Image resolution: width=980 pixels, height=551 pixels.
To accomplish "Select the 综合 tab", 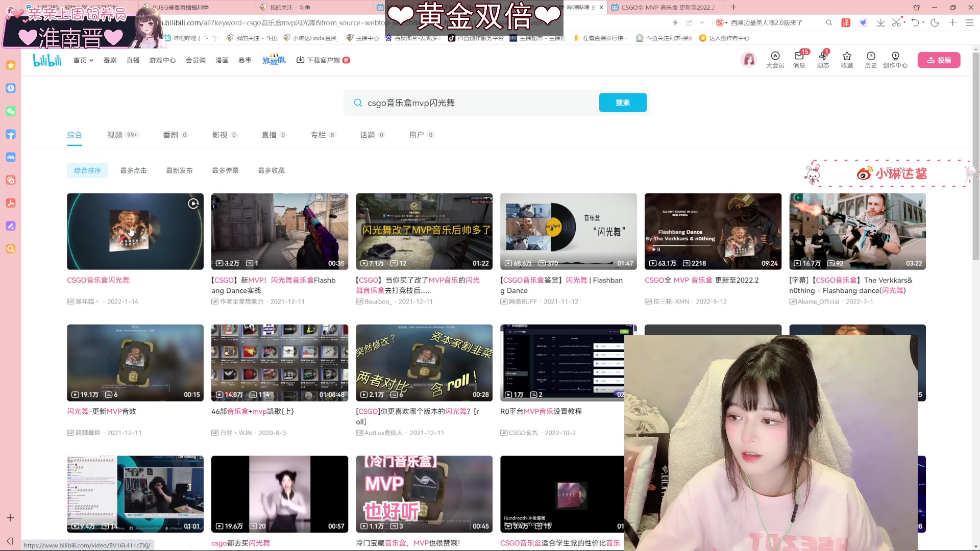I will 75,135.
